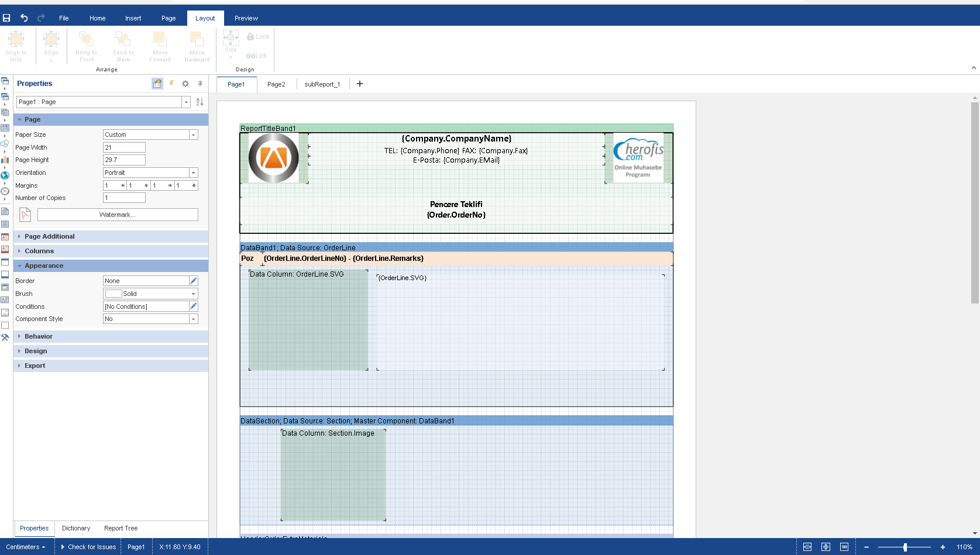Click the zoom slider handle
This screenshot has height=555, width=980.
pyautogui.click(x=905, y=547)
